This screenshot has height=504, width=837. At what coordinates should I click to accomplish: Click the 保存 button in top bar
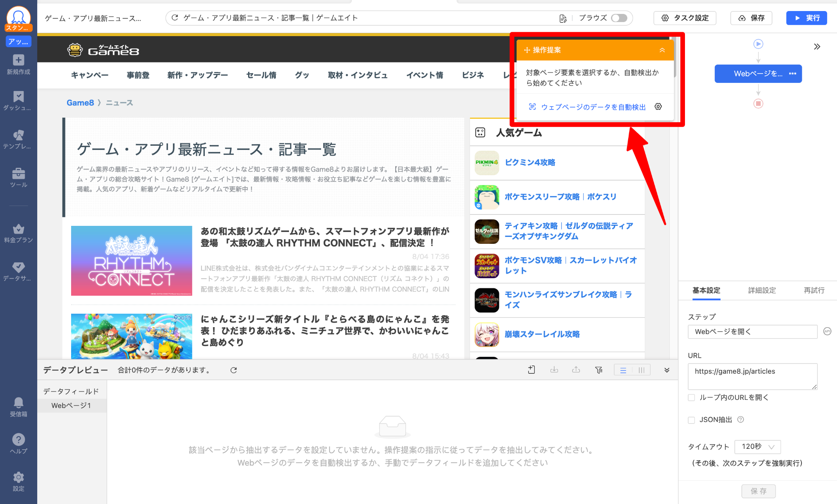coord(751,18)
